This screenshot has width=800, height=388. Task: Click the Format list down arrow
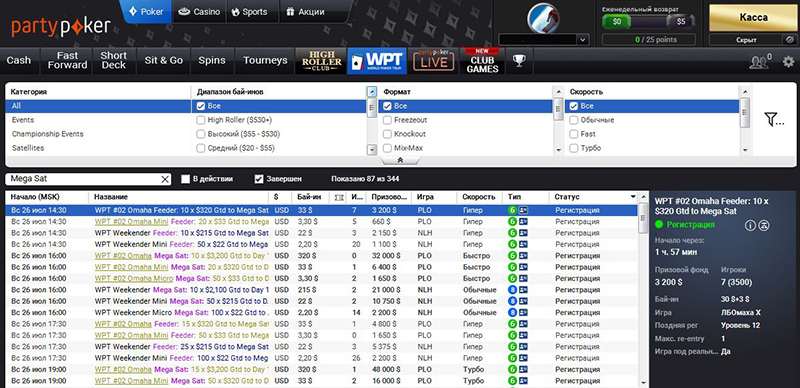559,150
